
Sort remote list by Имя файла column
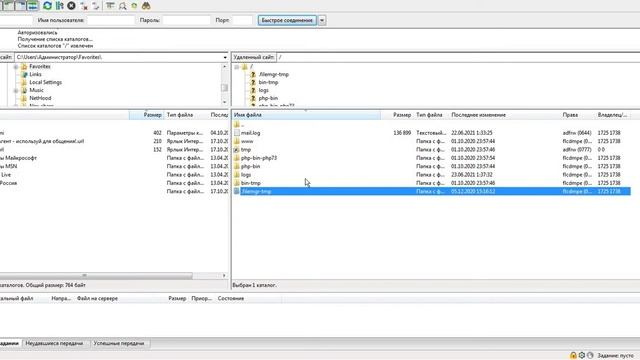[x=307, y=115]
